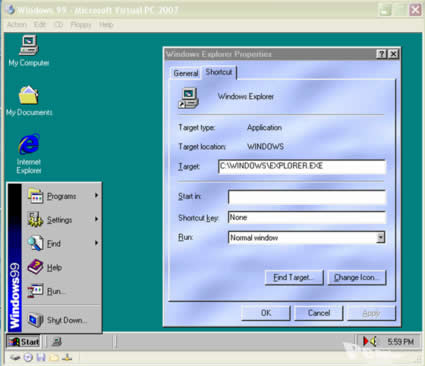Click Shut Down monitor icon in Start menu
This screenshot has width=425, height=366.
[35, 320]
